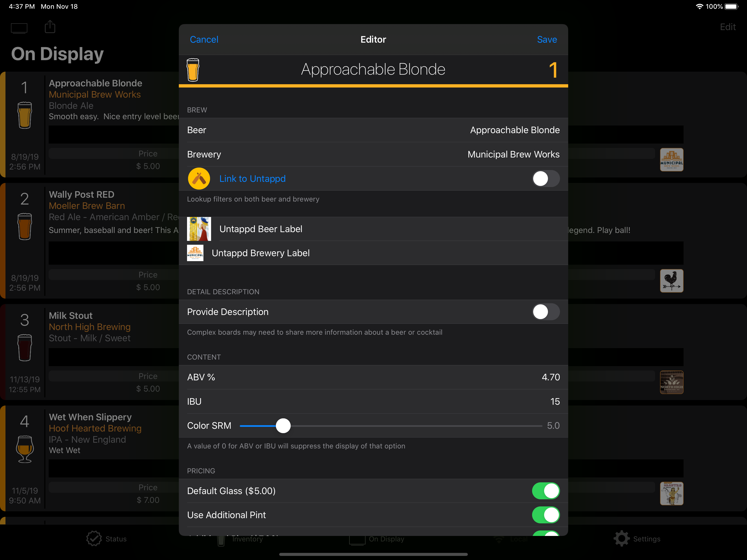The width and height of the screenshot is (747, 560).
Task: Open the Status tab
Action: coord(106,539)
